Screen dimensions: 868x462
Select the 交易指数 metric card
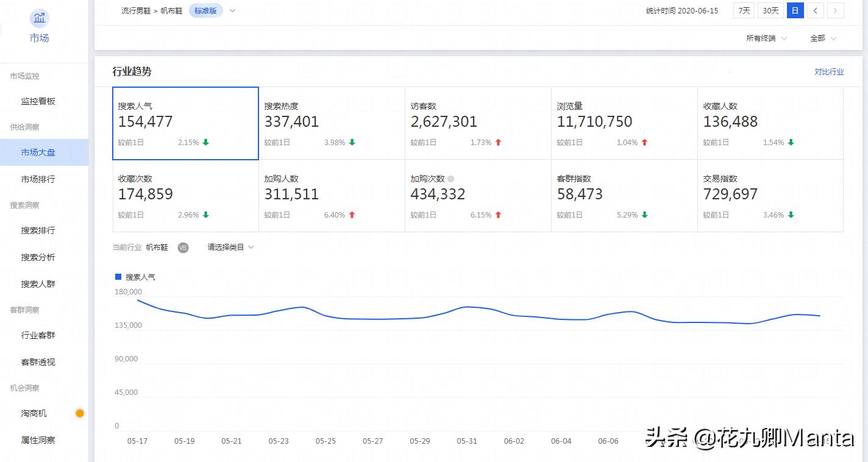coord(770,195)
